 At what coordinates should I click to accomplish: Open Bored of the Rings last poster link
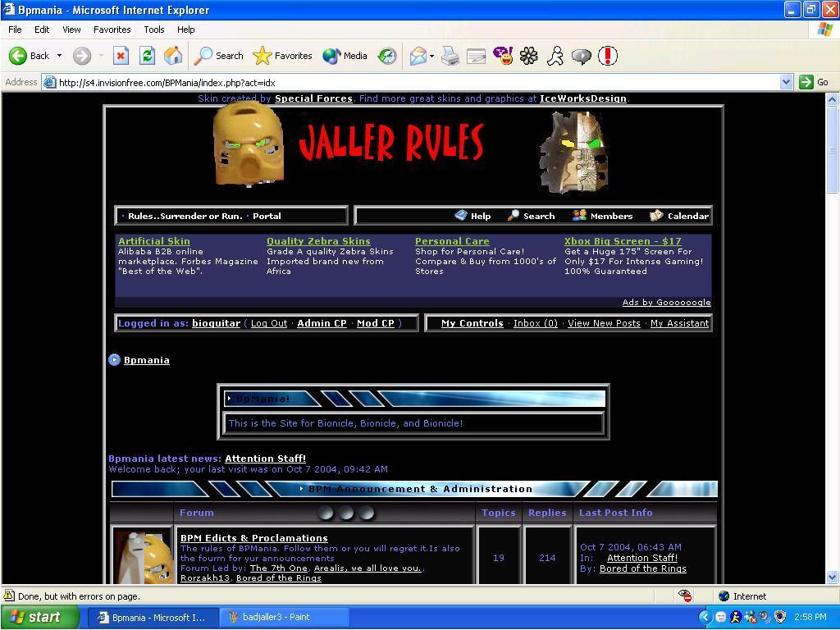click(643, 568)
